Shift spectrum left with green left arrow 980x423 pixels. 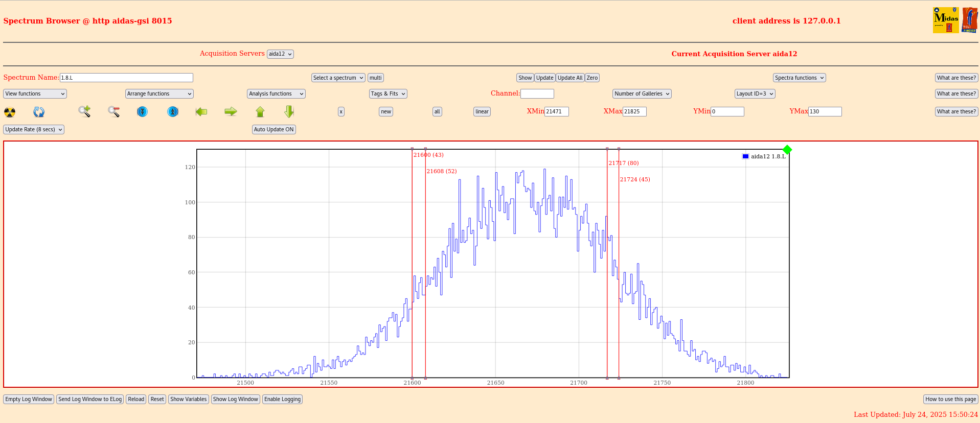201,111
